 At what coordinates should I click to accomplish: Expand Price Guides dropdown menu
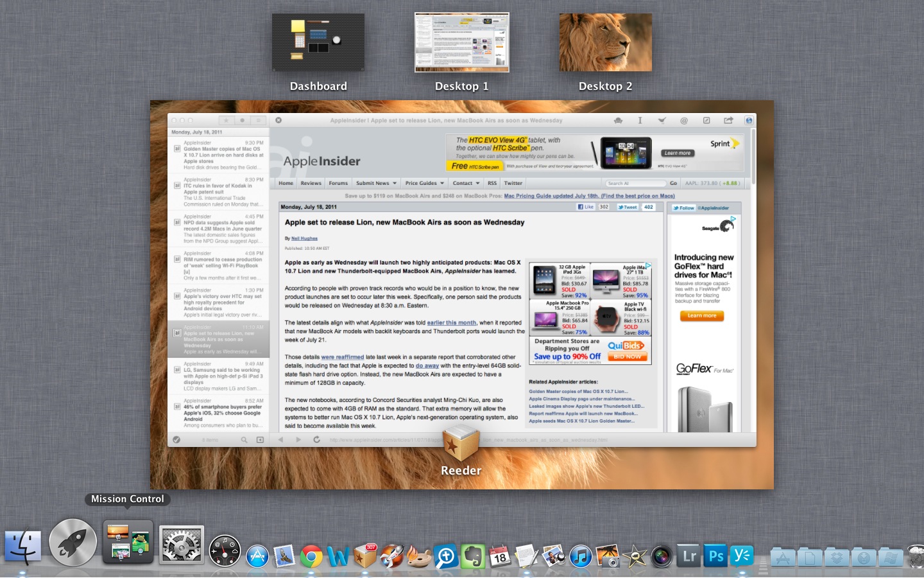click(424, 183)
